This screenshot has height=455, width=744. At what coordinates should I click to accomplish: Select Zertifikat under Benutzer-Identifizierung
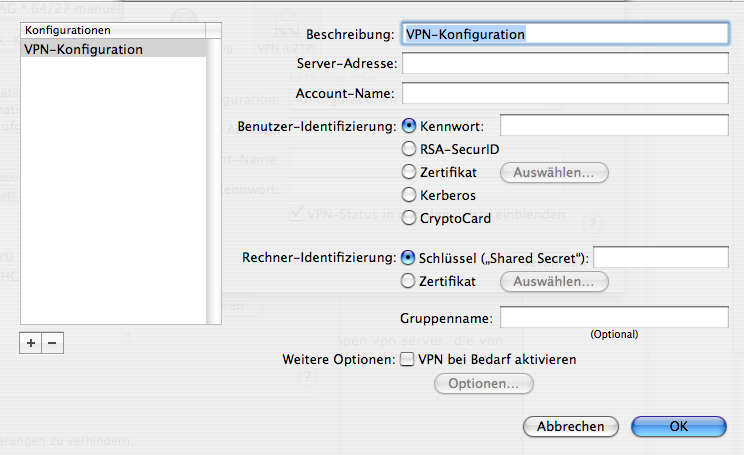pos(409,172)
